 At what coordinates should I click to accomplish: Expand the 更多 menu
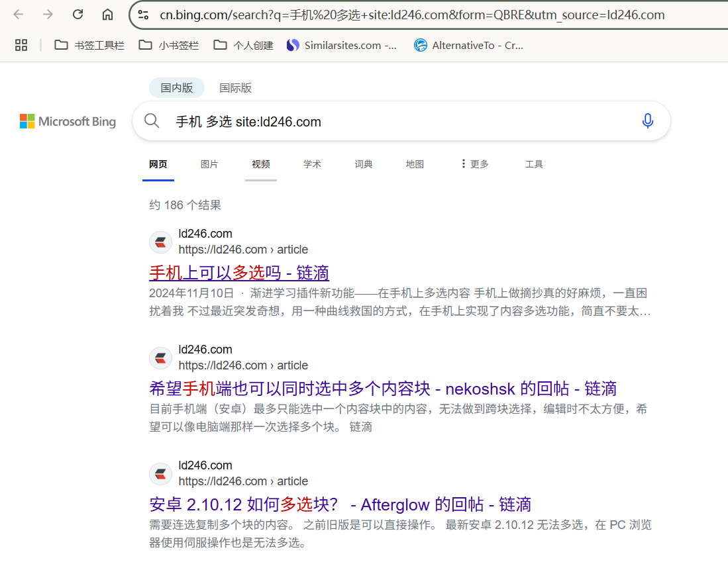[x=474, y=164]
